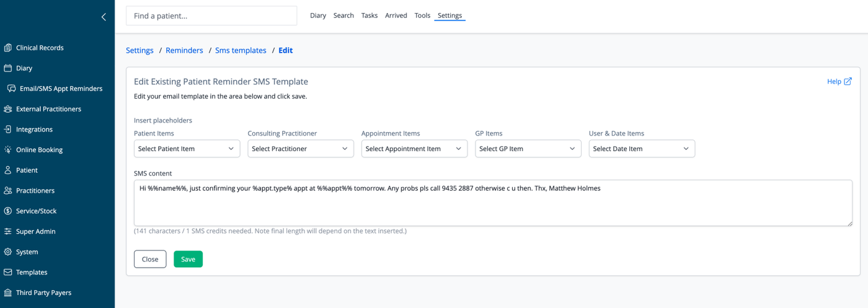Collapse the sidebar with the chevron icon
868x308 pixels.
tap(104, 17)
